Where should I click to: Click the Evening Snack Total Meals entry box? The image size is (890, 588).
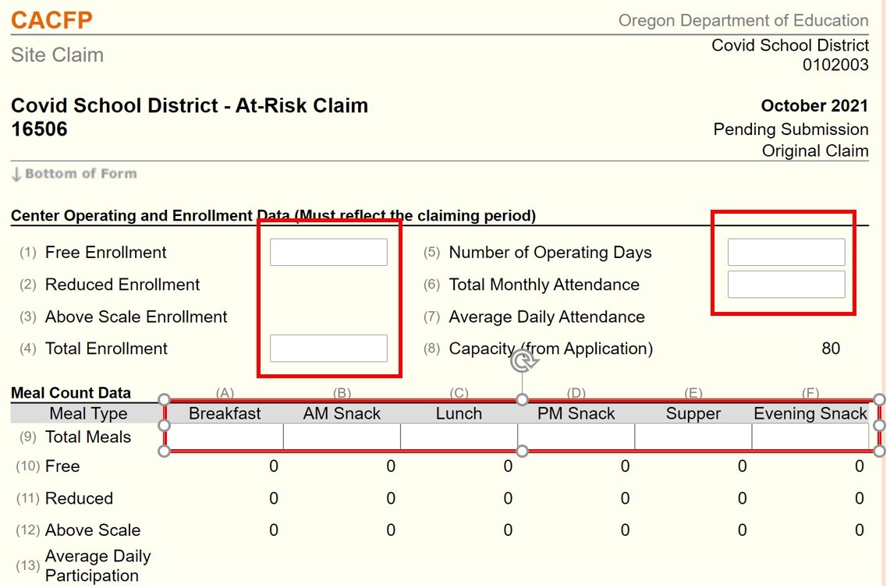click(x=810, y=437)
